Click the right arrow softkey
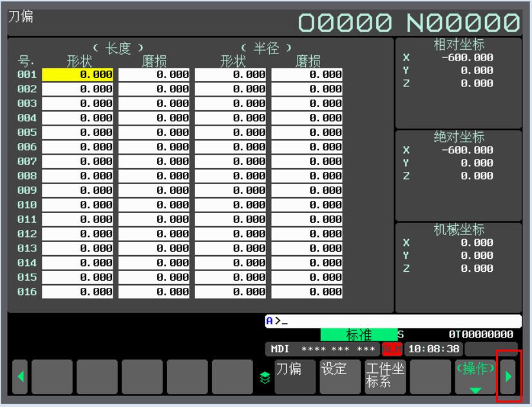The image size is (532, 407). [x=508, y=377]
